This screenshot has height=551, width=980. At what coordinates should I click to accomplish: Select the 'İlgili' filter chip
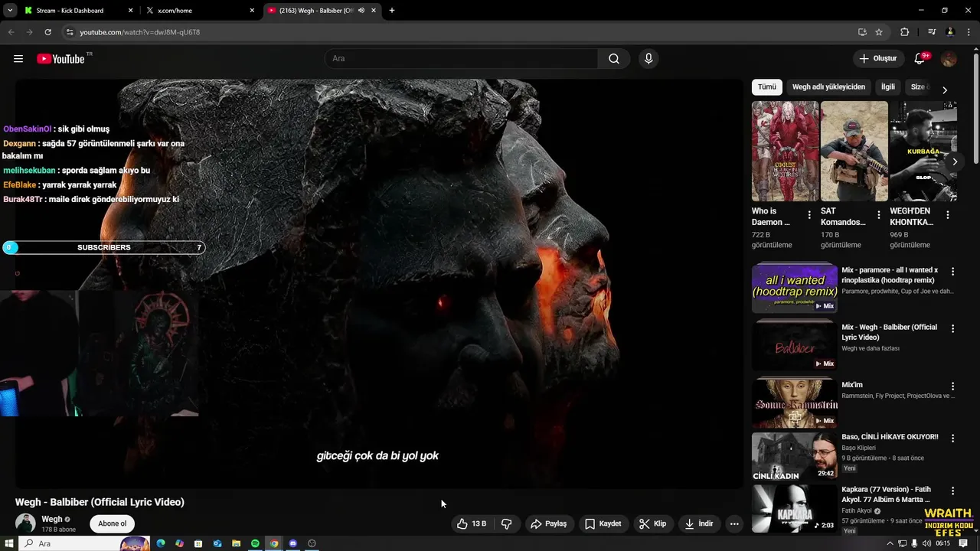(x=888, y=87)
